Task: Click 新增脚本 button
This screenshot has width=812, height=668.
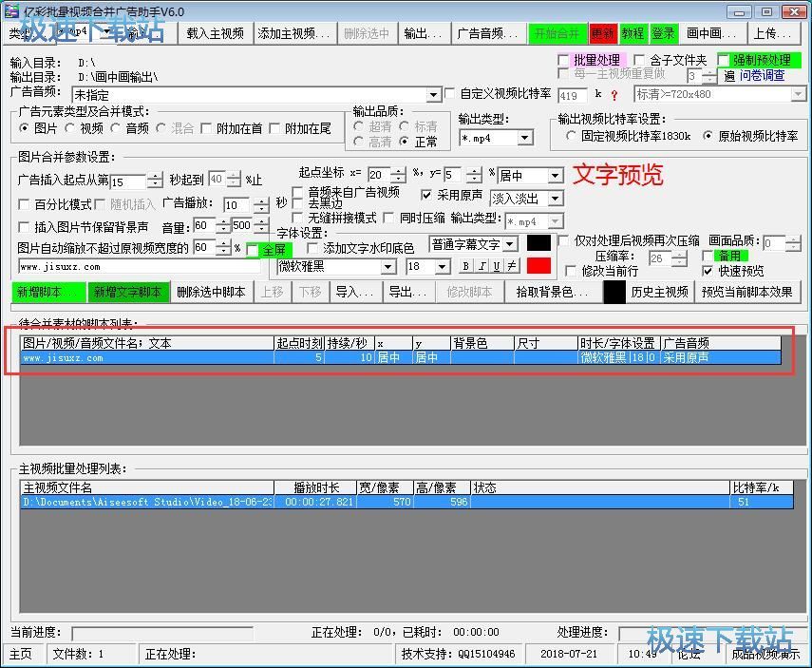Action: point(47,292)
